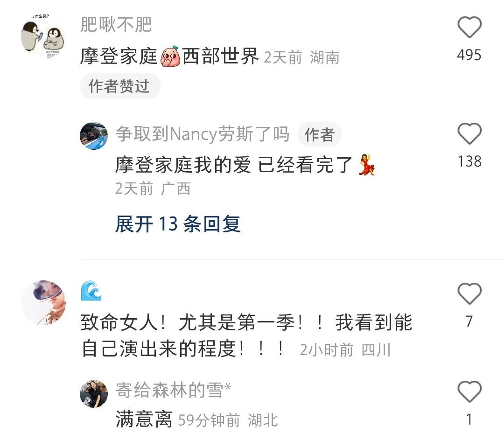
Task: Open the penguin avatar of 肥啾不肥
Action: [x=43, y=37]
